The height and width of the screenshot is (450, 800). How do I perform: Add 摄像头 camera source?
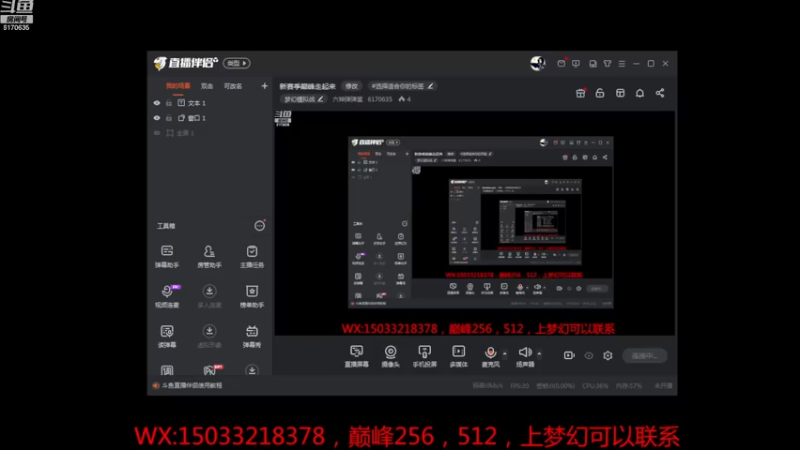tap(390, 356)
